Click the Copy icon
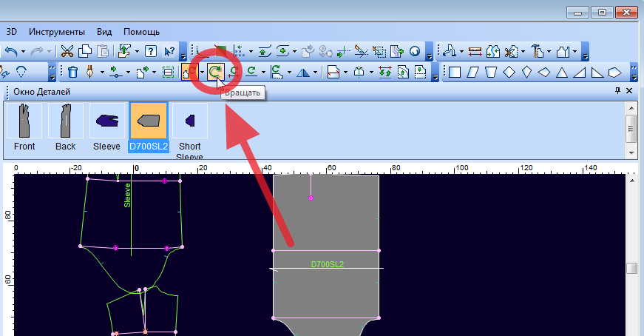644x336 pixels. [x=85, y=51]
